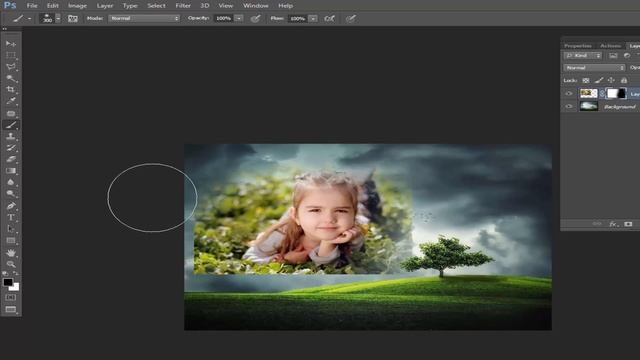Viewport: 640px width, 360px height.
Task: Click add layer mask icon
Action: pyautogui.click(x=628, y=224)
